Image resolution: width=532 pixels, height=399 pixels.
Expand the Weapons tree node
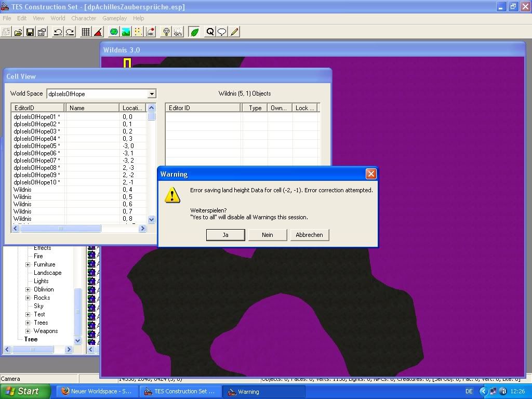coord(28,331)
